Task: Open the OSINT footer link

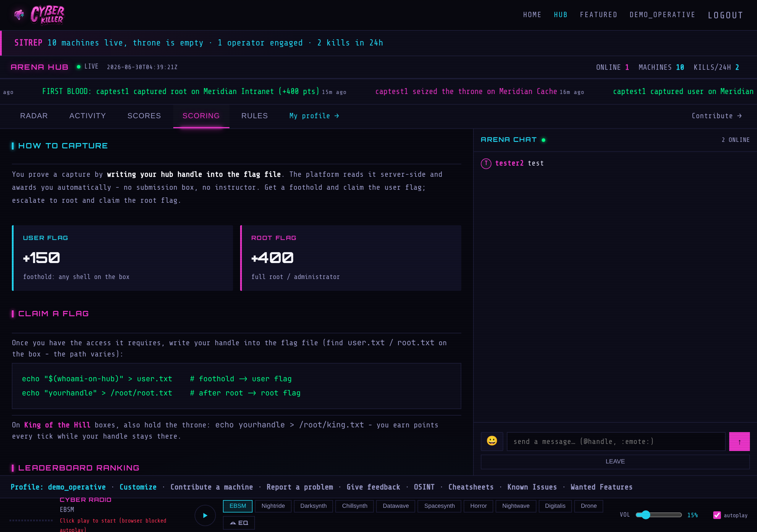Action: [424, 487]
